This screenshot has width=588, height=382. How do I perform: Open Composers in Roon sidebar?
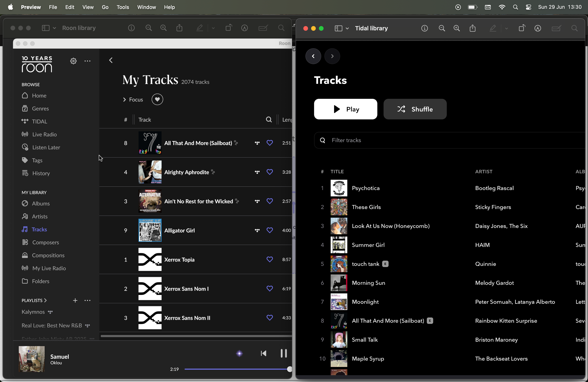click(x=45, y=242)
